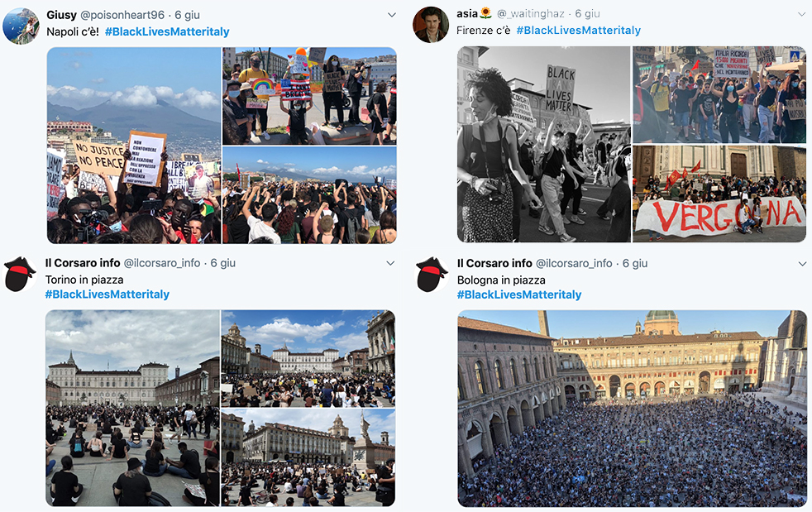812x512 pixels.
Task: Follow #BlackLivesMatteritaly hashtag in Napoli tweet
Action: (x=167, y=31)
